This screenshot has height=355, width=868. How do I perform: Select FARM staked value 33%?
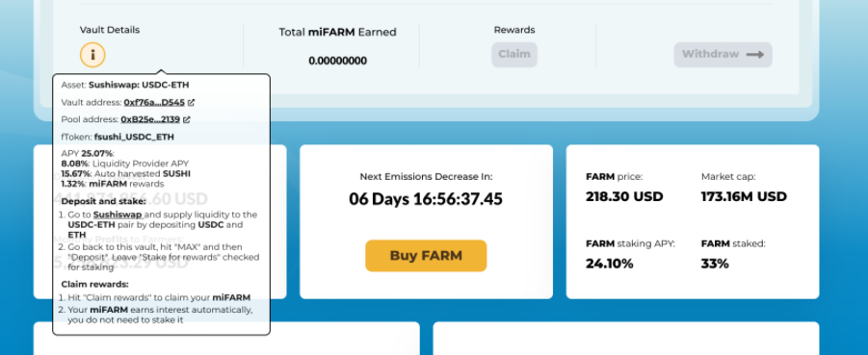[x=715, y=264]
